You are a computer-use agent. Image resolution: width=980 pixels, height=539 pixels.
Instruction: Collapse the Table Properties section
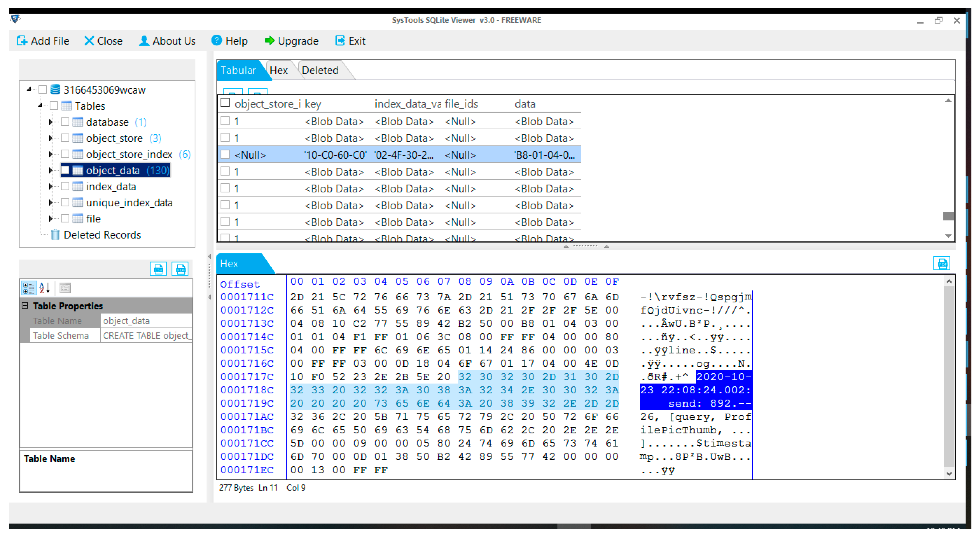coord(25,306)
